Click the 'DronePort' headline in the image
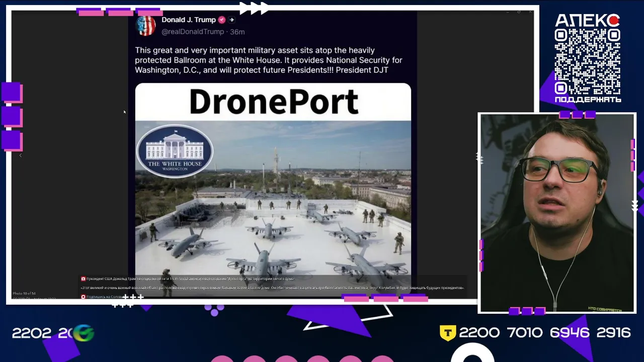Viewport: 644px width, 362px height. [x=274, y=102]
